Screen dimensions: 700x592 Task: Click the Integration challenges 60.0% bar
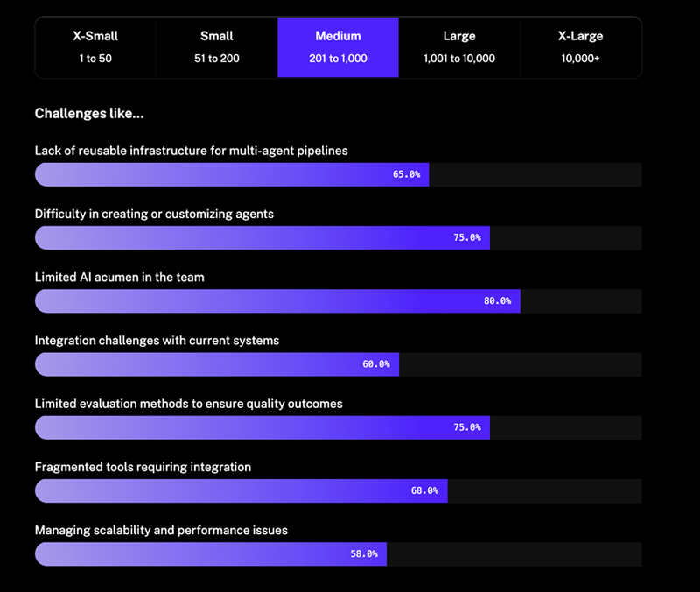(x=217, y=364)
